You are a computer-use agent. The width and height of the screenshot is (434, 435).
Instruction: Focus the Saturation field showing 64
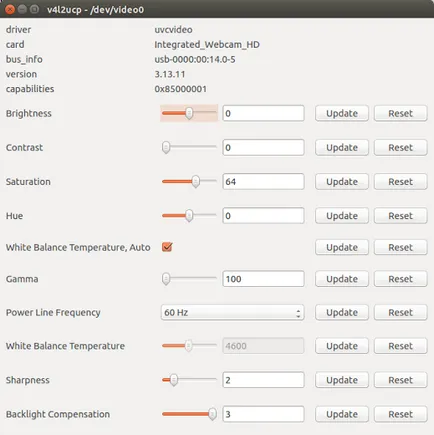(x=263, y=182)
